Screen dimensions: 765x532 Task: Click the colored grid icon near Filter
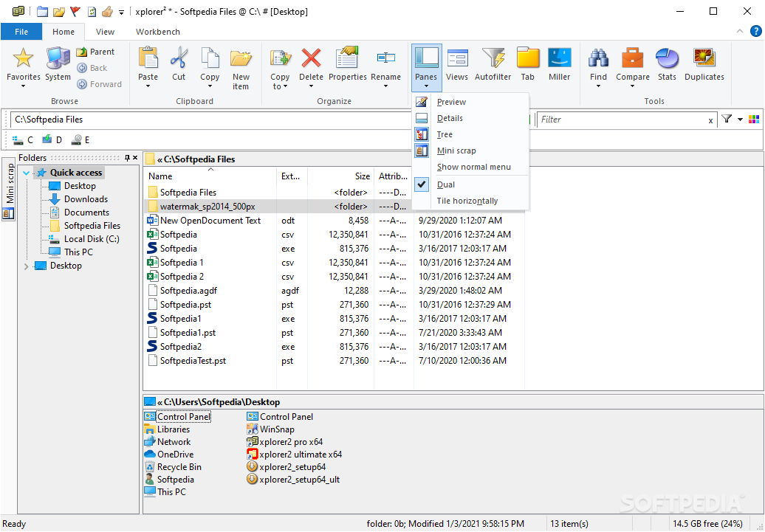click(x=754, y=119)
